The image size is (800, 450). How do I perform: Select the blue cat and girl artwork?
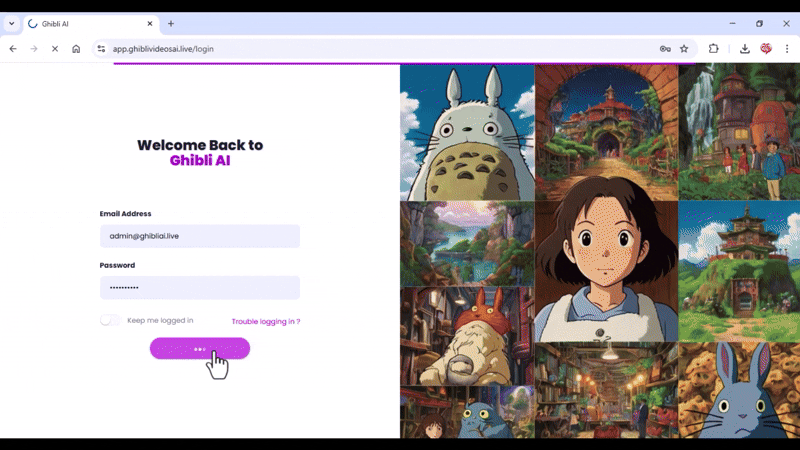467,412
